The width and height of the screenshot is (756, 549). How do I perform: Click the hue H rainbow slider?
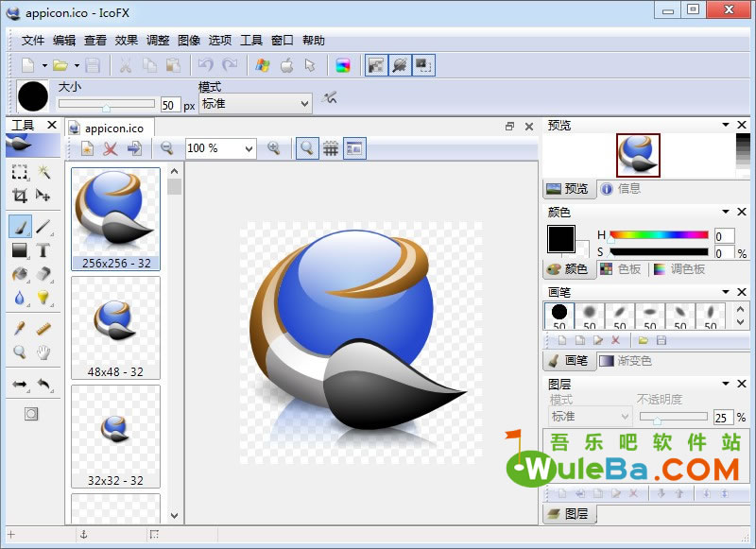point(659,235)
